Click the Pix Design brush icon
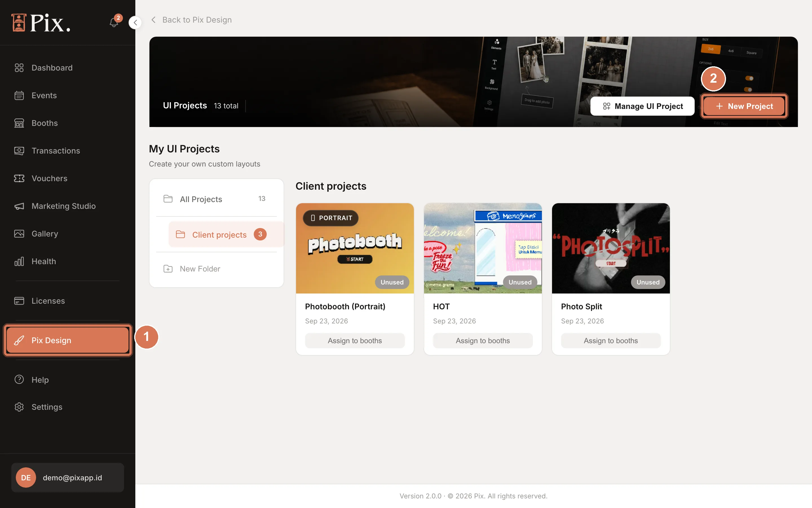 click(19, 340)
